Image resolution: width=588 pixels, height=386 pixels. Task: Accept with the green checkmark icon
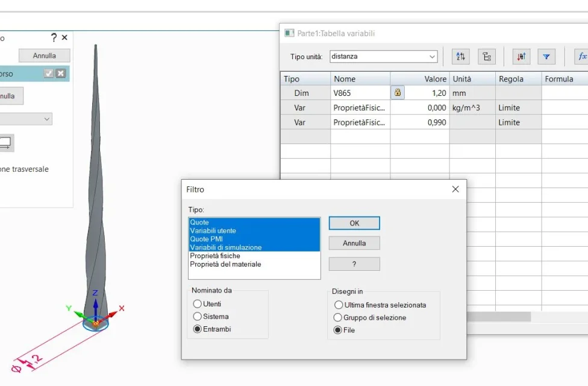pyautogui.click(x=49, y=74)
